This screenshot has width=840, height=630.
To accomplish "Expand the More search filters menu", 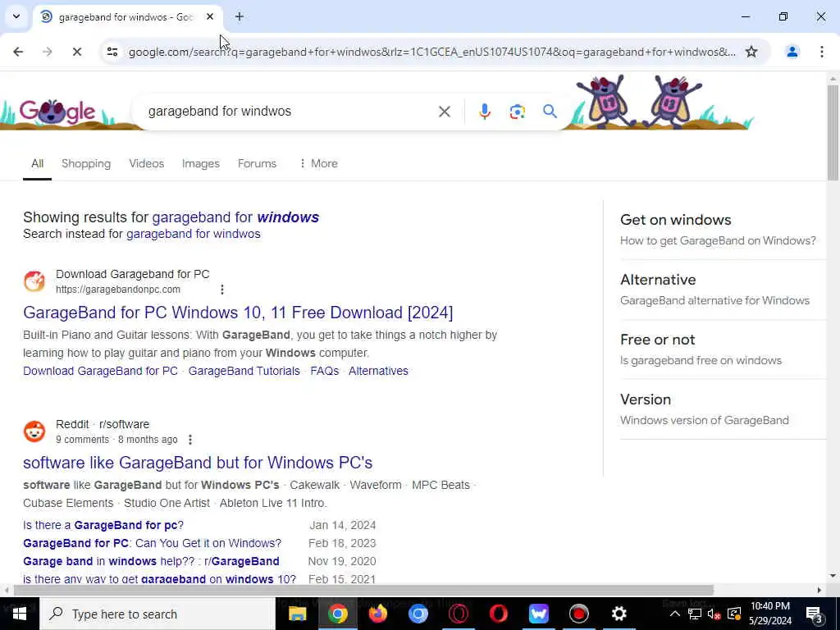I will point(318,163).
